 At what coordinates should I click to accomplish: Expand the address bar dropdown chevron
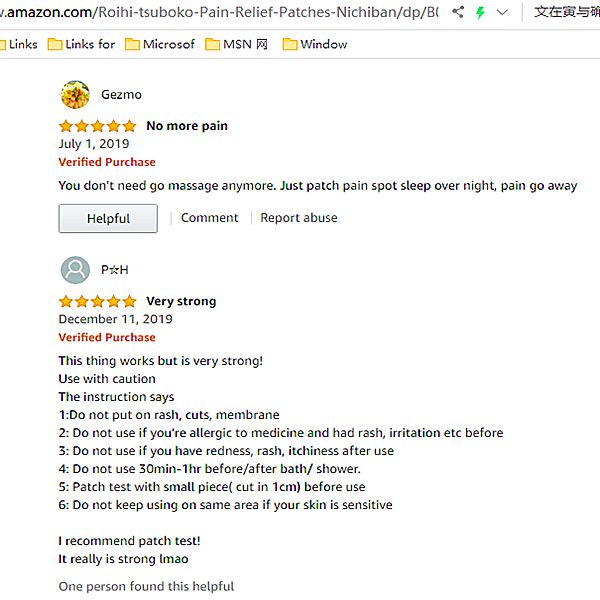coord(502,12)
